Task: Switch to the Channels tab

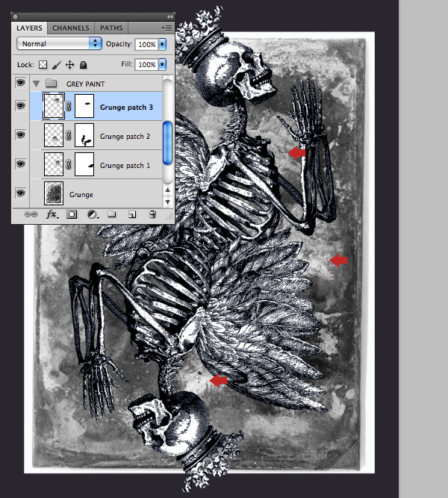Action: (70, 28)
